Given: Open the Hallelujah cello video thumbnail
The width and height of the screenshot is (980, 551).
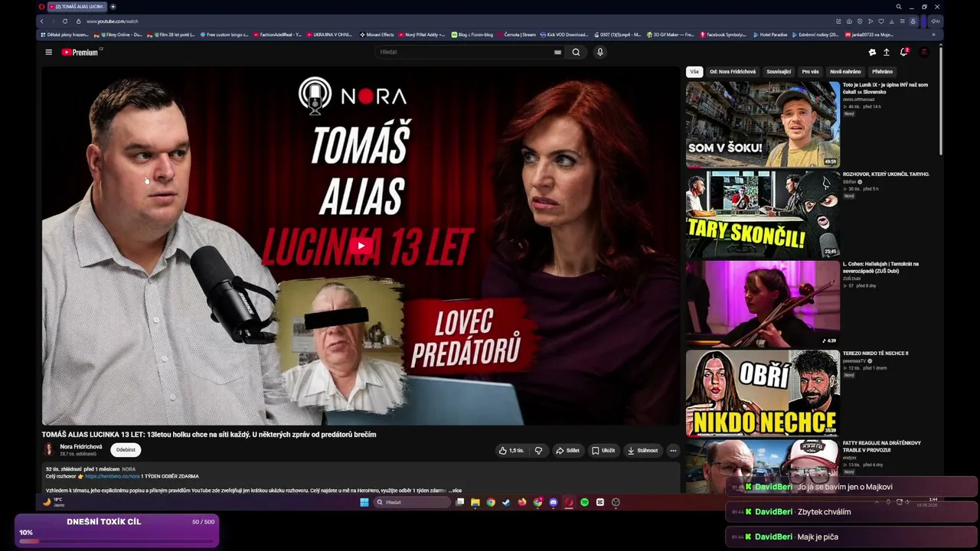Looking at the screenshot, I should tap(763, 304).
